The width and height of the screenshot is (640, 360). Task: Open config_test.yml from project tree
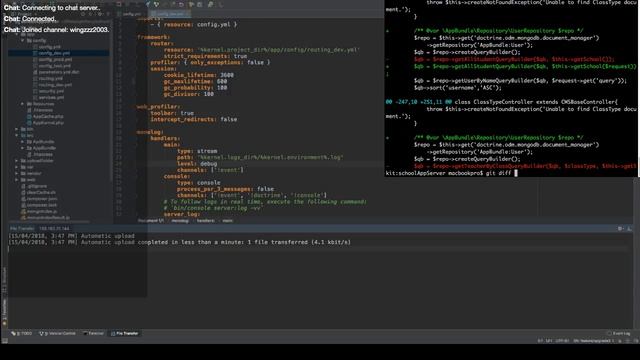click(52, 66)
